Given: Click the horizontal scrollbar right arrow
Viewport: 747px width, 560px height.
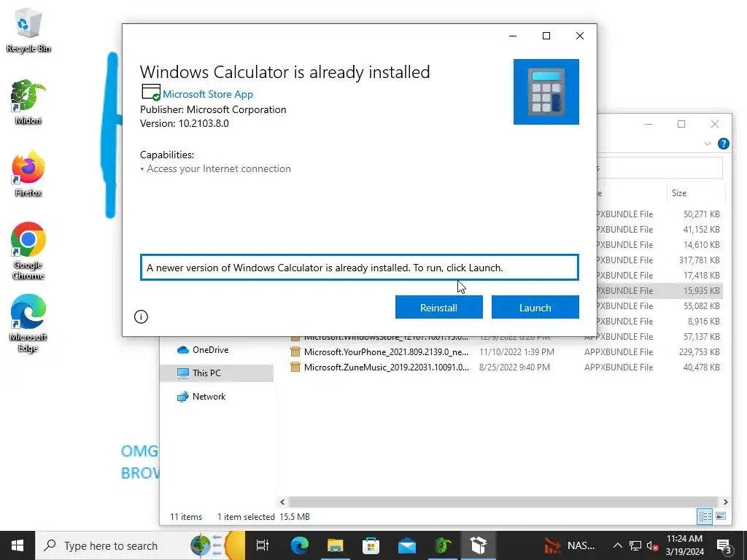Looking at the screenshot, I should [726, 502].
